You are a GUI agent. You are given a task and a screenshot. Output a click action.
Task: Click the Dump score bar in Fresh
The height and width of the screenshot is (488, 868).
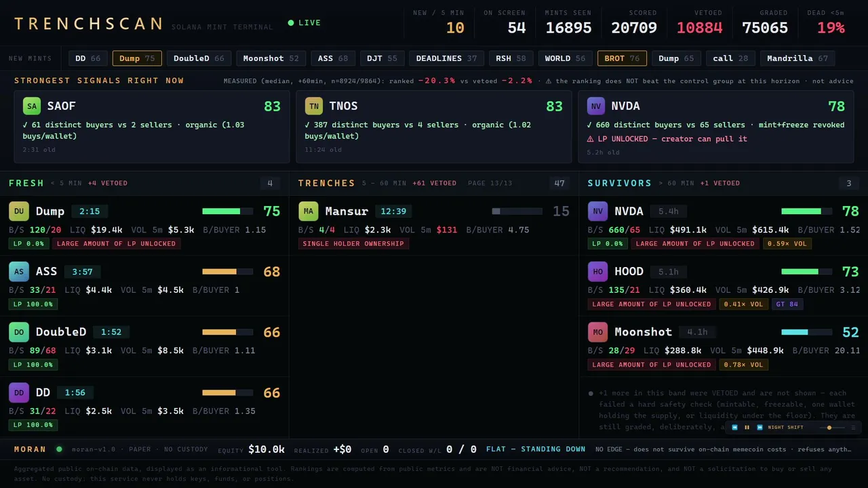pyautogui.click(x=228, y=211)
